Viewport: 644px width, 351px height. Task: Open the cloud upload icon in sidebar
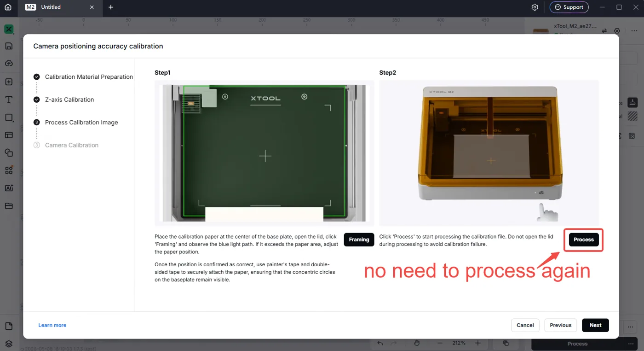coord(9,63)
